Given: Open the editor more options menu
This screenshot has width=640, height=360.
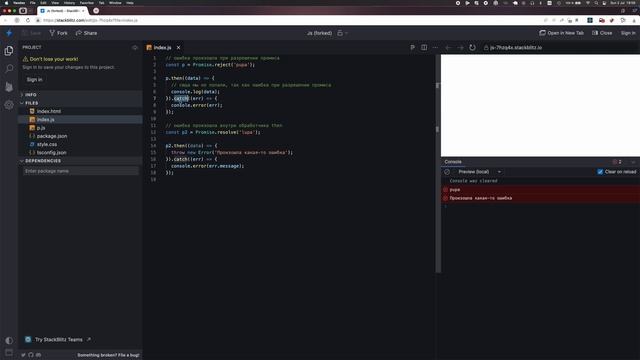Looking at the screenshot, I should (435, 48).
